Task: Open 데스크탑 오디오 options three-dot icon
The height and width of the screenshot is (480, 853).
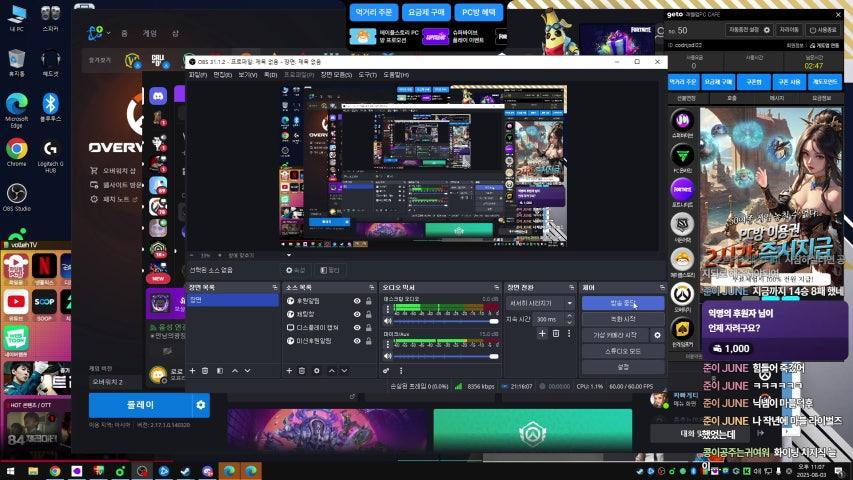Action: (388, 309)
